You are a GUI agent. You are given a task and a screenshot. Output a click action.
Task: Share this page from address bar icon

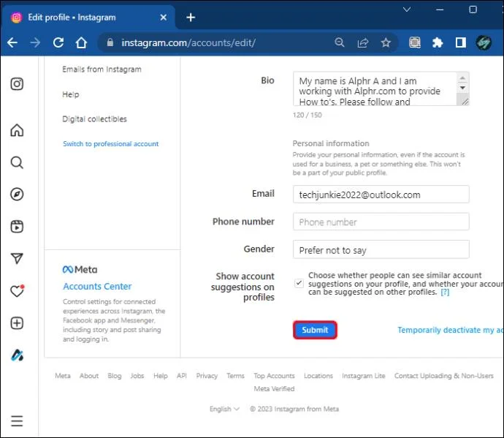(363, 42)
